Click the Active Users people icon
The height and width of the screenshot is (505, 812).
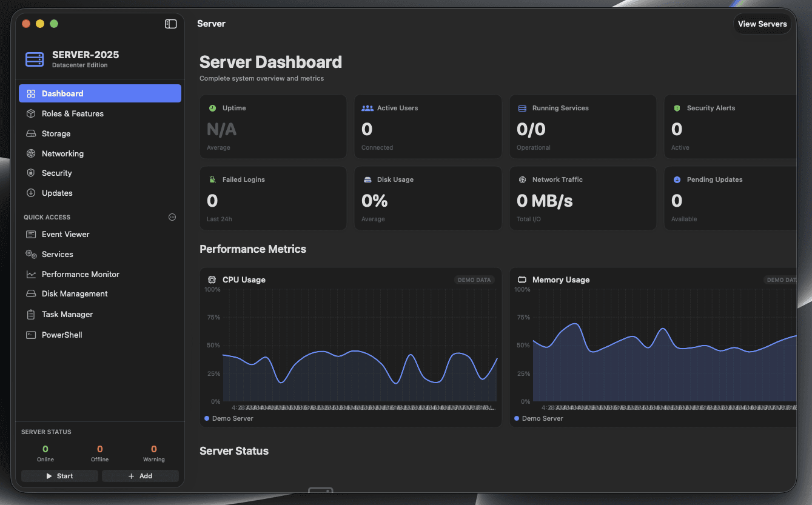pyautogui.click(x=367, y=108)
